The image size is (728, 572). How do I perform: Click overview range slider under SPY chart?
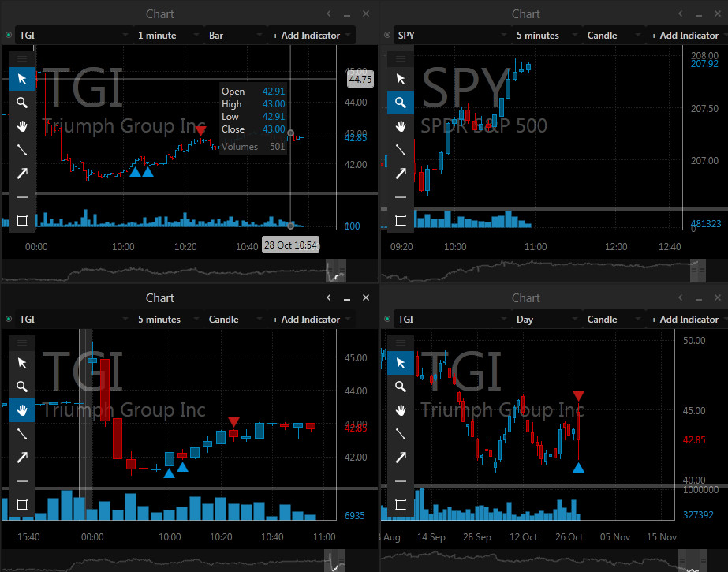[698, 271]
